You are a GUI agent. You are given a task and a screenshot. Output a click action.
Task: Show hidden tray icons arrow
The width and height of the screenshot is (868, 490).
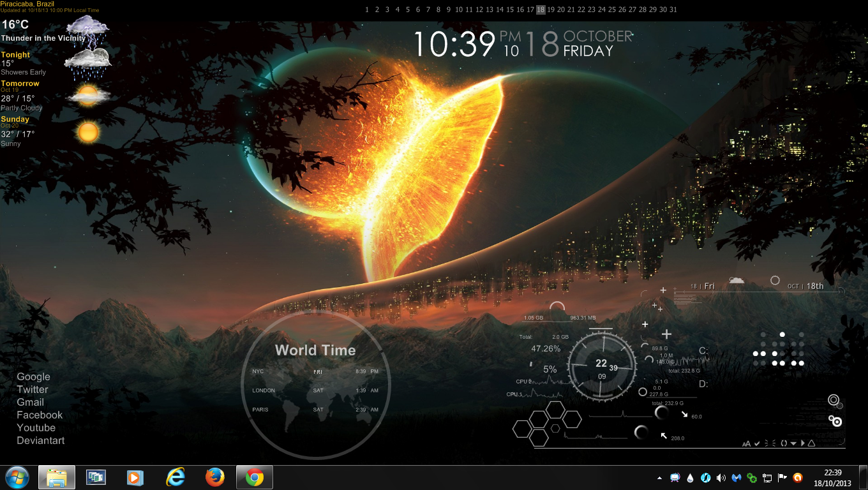[659, 477]
